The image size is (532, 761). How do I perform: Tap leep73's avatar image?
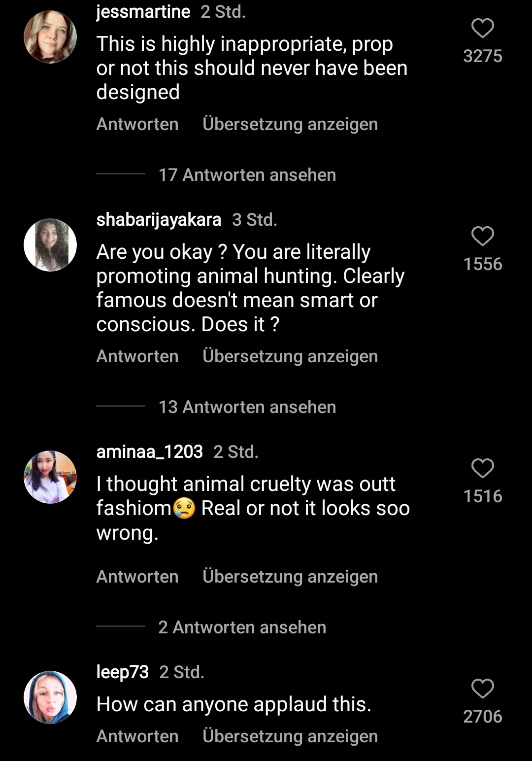(50, 697)
